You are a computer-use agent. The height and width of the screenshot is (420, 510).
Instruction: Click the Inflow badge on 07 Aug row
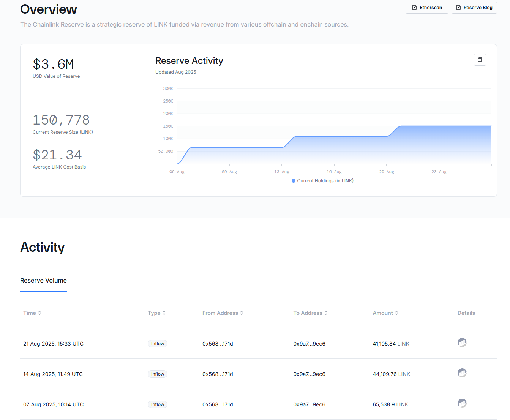pos(158,404)
